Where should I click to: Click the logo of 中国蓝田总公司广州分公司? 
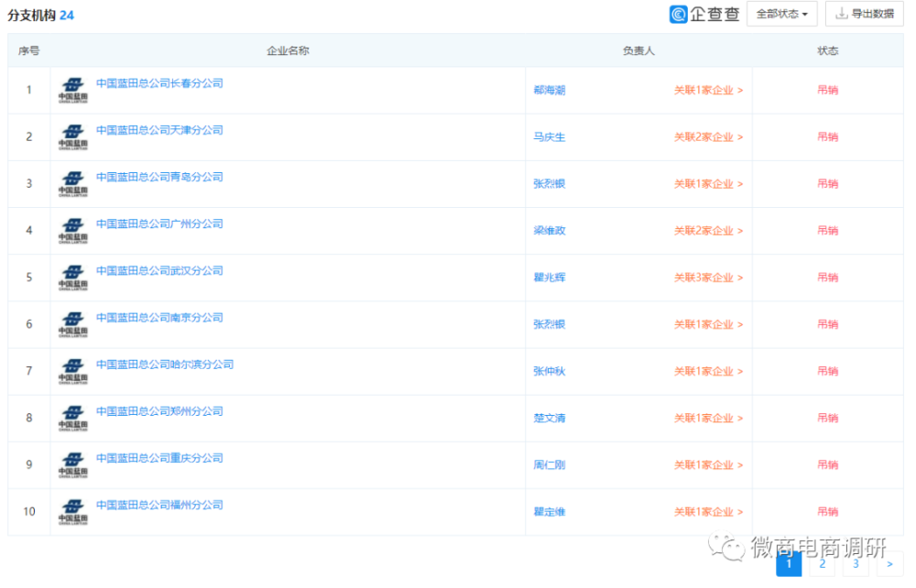coord(73,231)
